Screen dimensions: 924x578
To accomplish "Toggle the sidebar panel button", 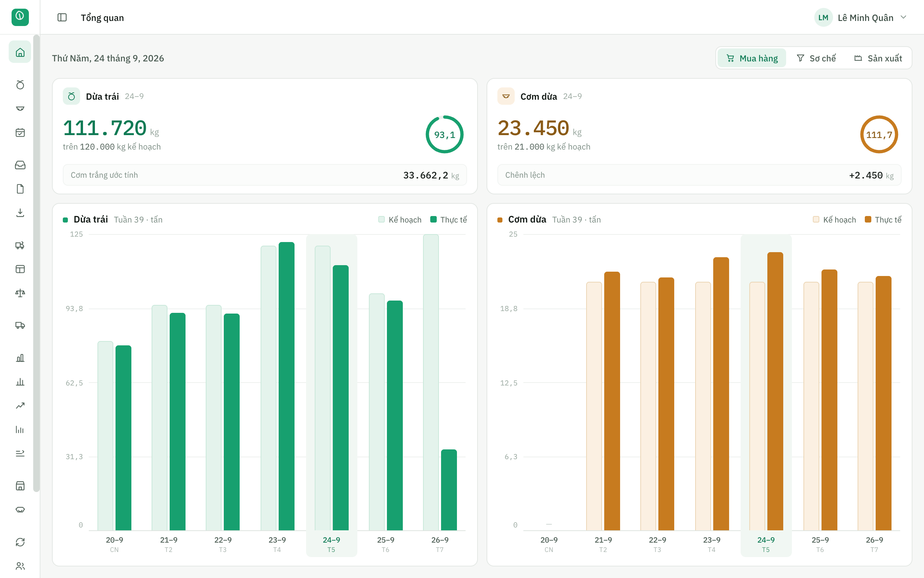I will click(62, 18).
